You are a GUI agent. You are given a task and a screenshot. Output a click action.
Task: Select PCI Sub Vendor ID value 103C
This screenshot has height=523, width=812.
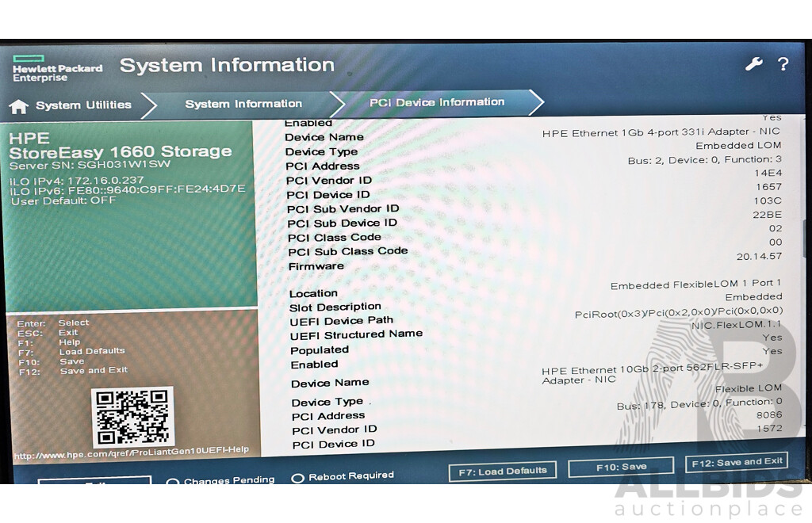click(768, 201)
